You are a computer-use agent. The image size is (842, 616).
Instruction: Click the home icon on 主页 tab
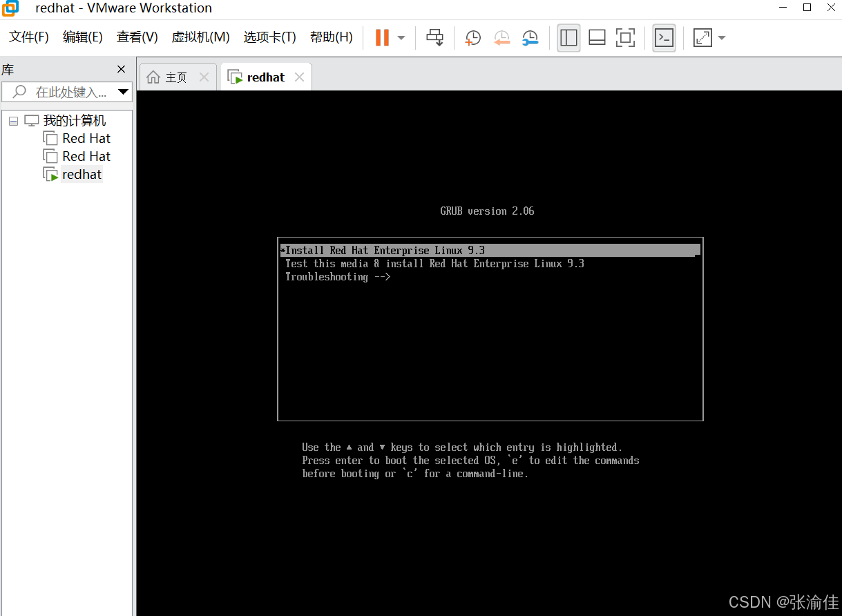[x=153, y=77]
